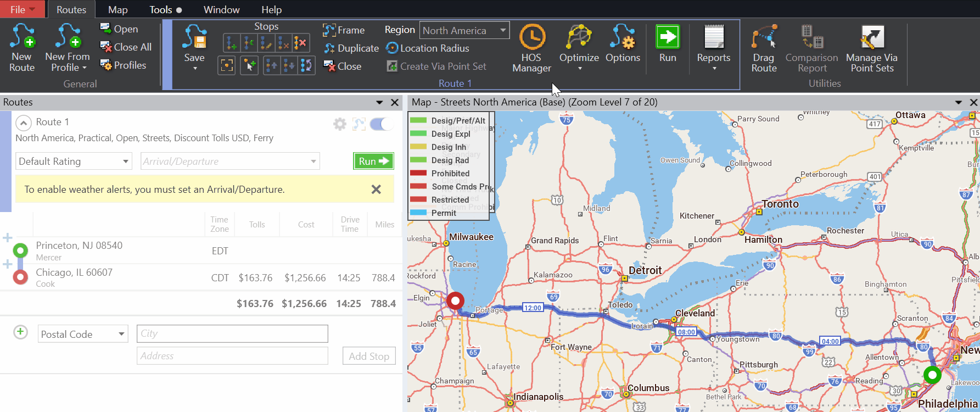Click the green Run button in Routes panel
The image size is (980, 412).
(373, 161)
